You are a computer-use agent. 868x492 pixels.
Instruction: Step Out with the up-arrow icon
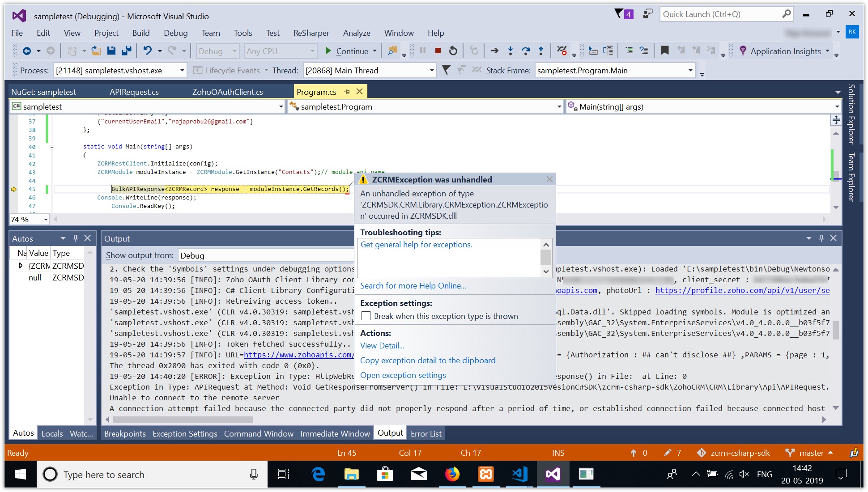coord(541,51)
